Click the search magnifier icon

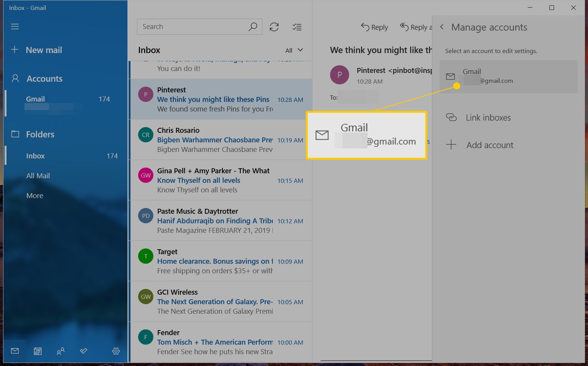[x=253, y=27]
